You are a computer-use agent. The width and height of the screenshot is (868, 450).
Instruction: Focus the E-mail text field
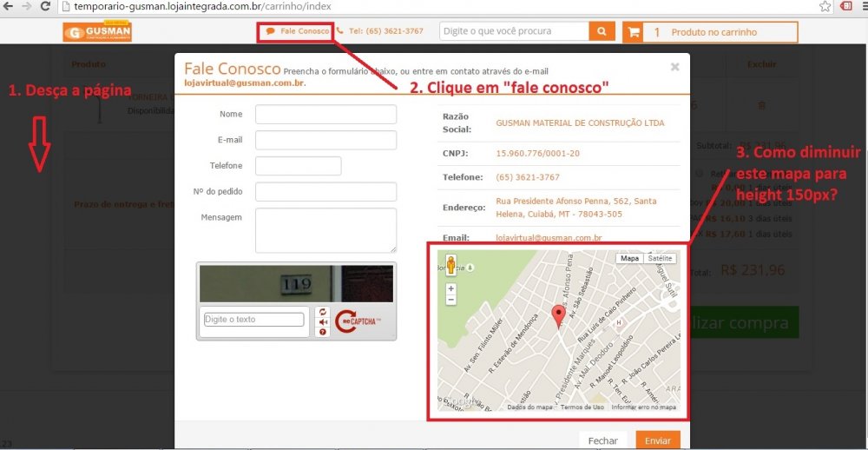point(325,140)
